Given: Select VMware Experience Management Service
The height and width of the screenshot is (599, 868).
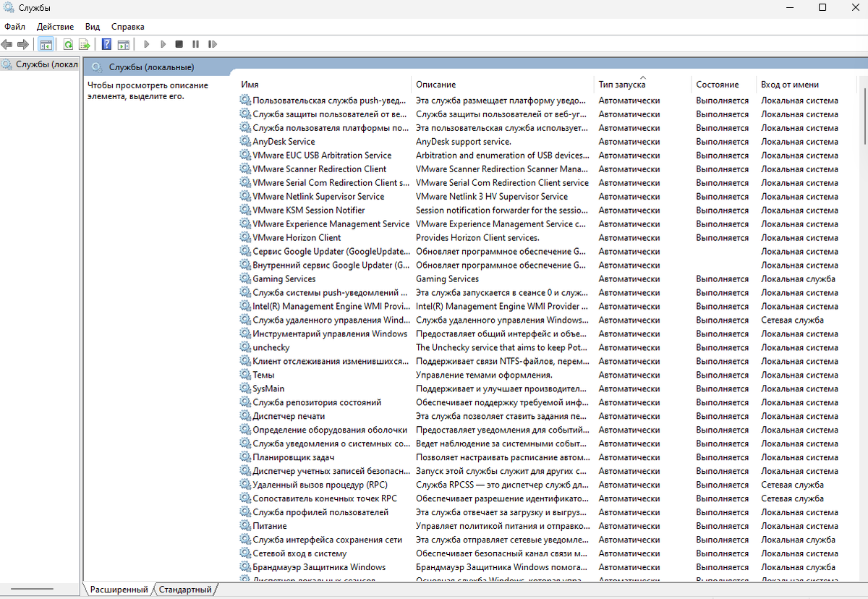Looking at the screenshot, I should tap(331, 224).
